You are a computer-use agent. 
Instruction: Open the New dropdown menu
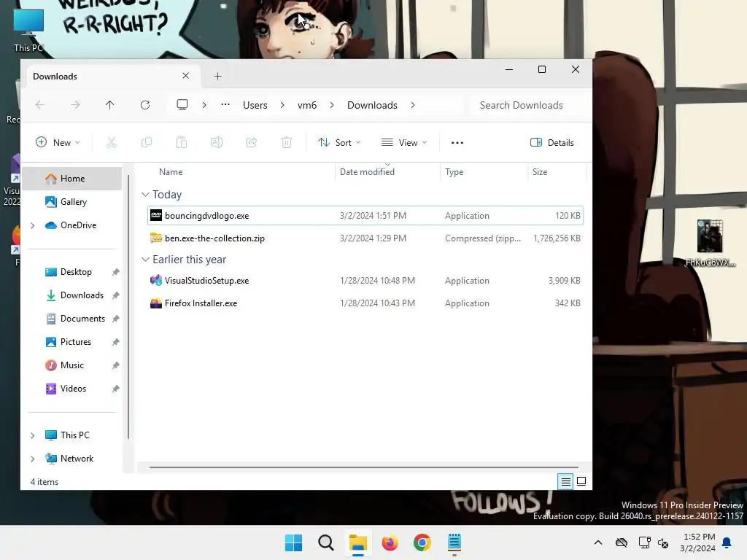58,142
